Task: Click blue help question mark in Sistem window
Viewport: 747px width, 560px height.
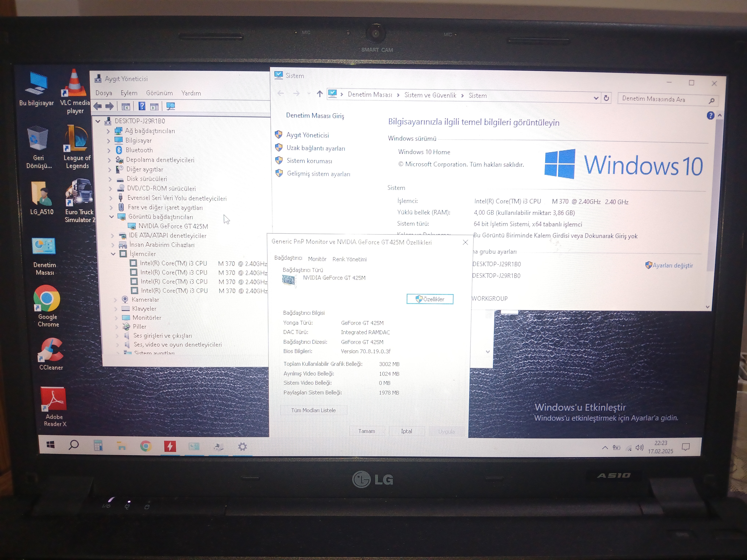Action: pos(710,116)
